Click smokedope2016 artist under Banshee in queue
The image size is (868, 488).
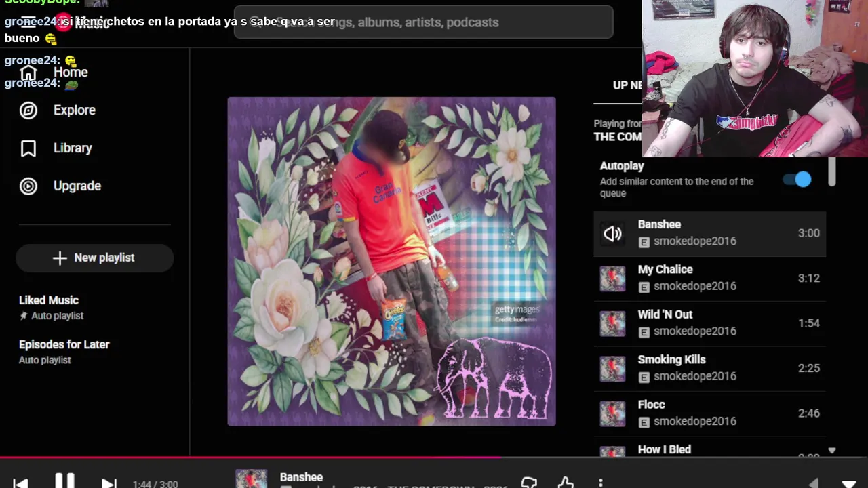(695, 241)
